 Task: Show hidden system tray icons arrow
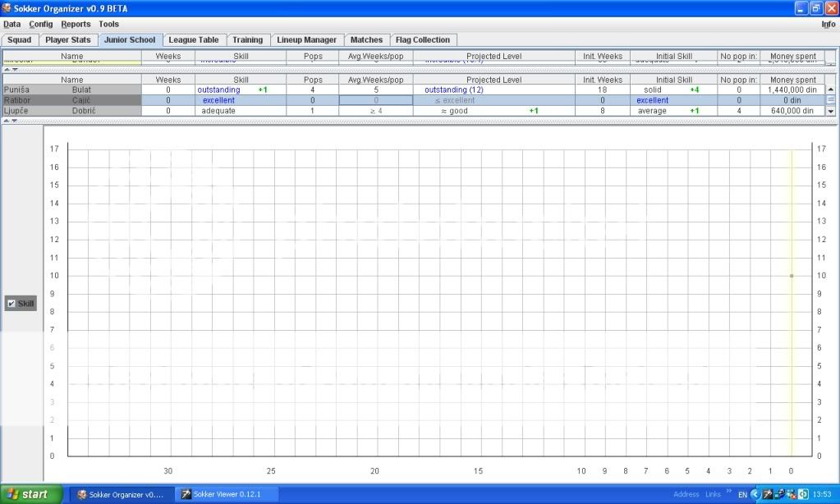pyautogui.click(x=755, y=495)
